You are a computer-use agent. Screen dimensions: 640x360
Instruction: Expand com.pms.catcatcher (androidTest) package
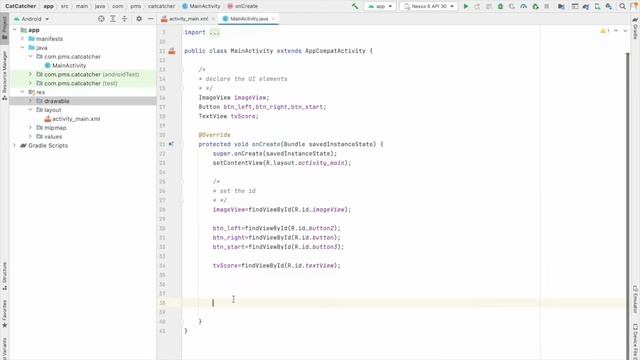(30, 74)
